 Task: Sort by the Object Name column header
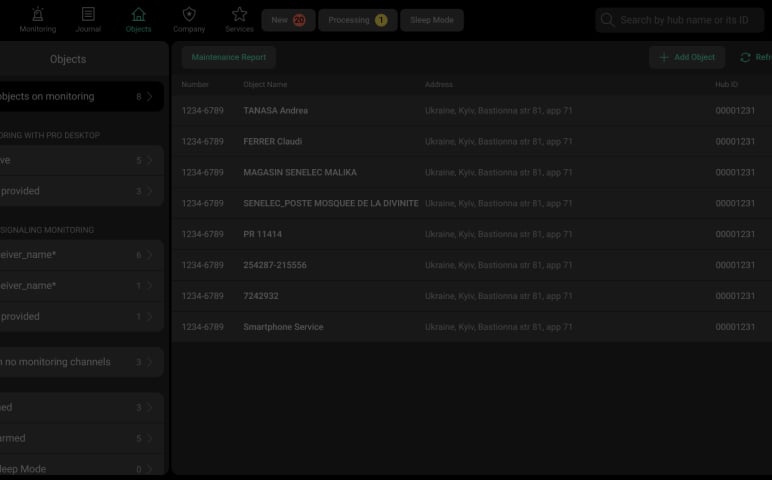click(264, 85)
